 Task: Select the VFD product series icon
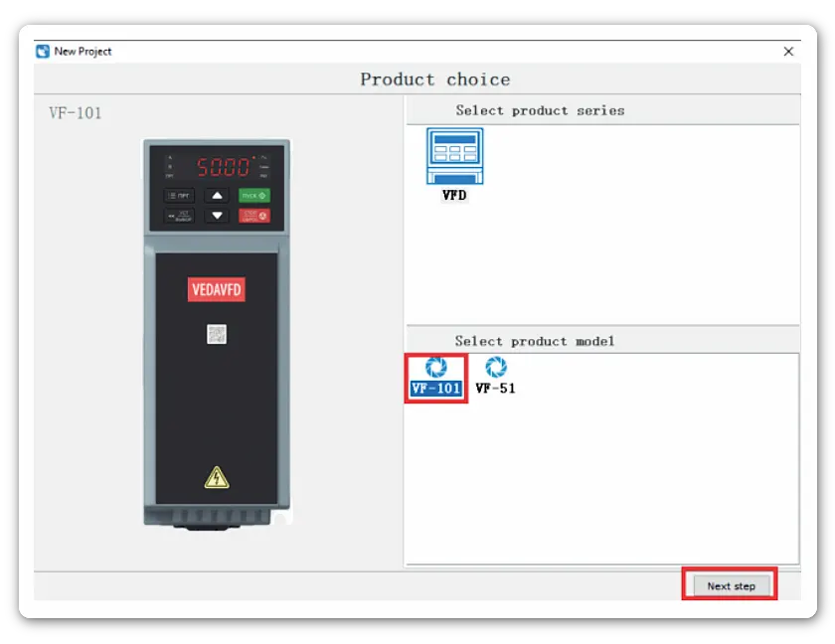(454, 156)
